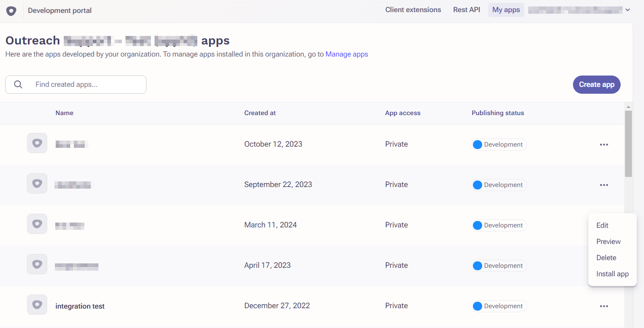Switch to My apps tab
Viewport: 644px width, 328px height.
(x=506, y=10)
